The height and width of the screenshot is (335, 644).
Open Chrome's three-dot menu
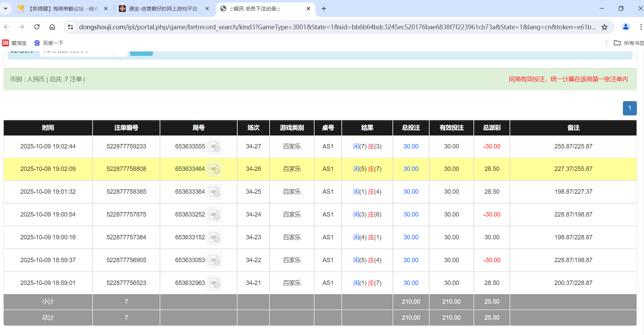coord(641,27)
